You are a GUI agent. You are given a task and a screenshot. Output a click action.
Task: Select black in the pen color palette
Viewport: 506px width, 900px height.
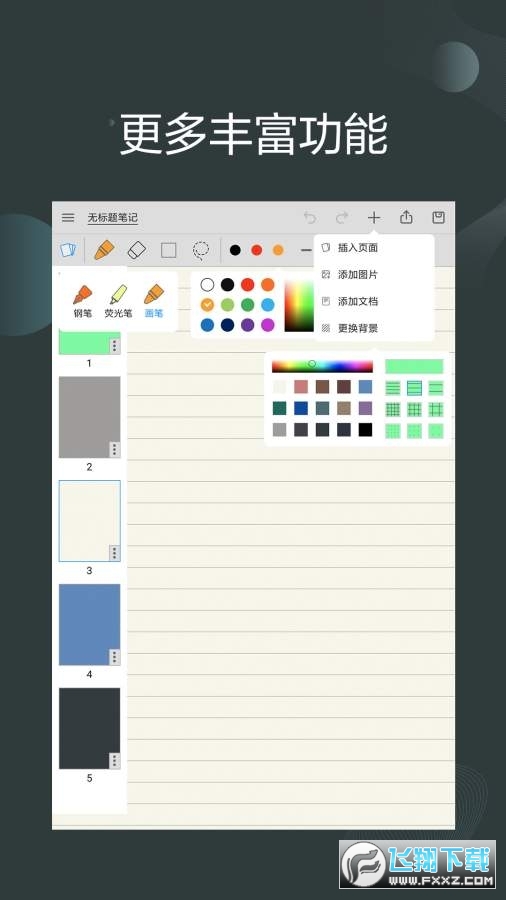[x=228, y=284]
